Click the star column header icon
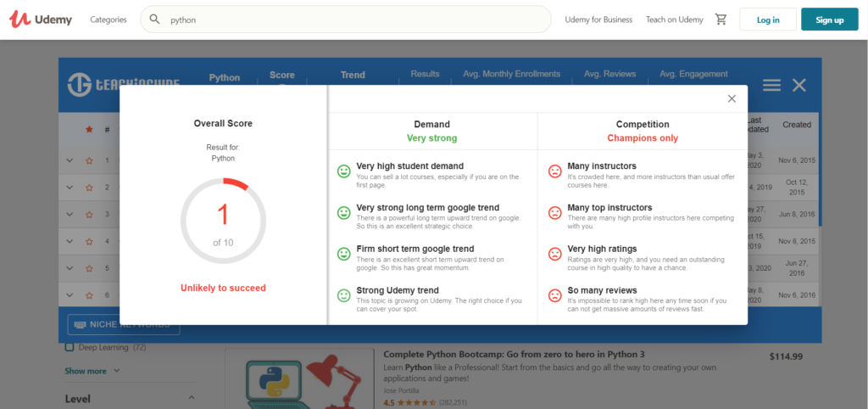Image resolution: width=868 pixels, height=409 pixels. point(89,129)
